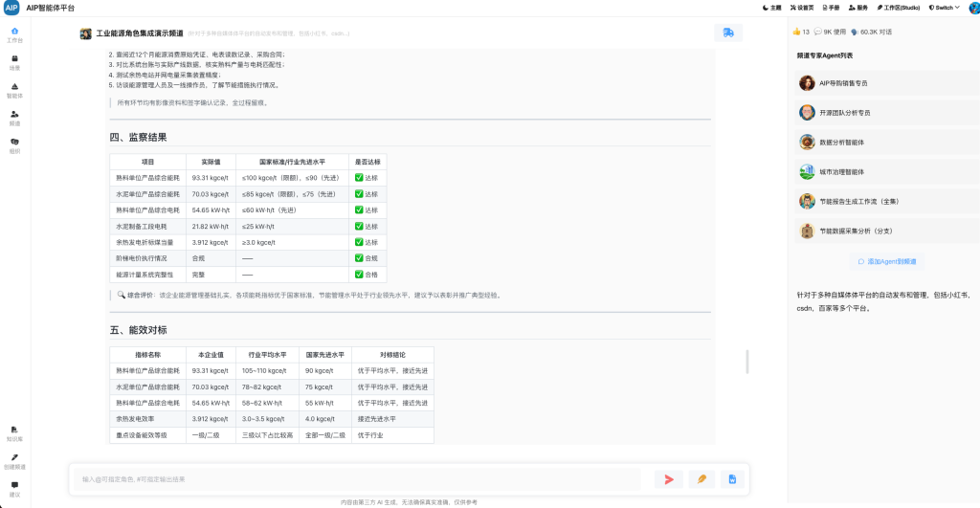The image size is (980, 508).
Task: Click the truck icon in channel header
Action: (728, 33)
